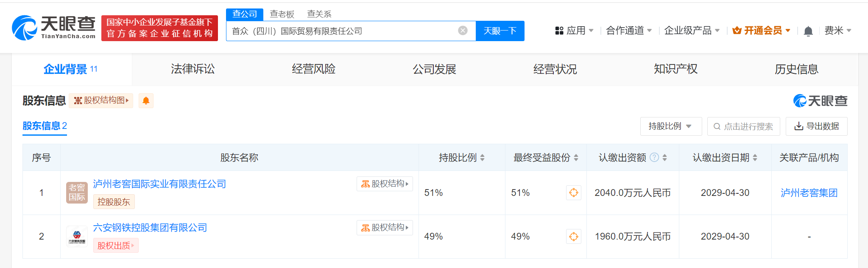Sort by 最终受益股份 column
Viewport: 868px width, 268px height.
[x=576, y=158]
